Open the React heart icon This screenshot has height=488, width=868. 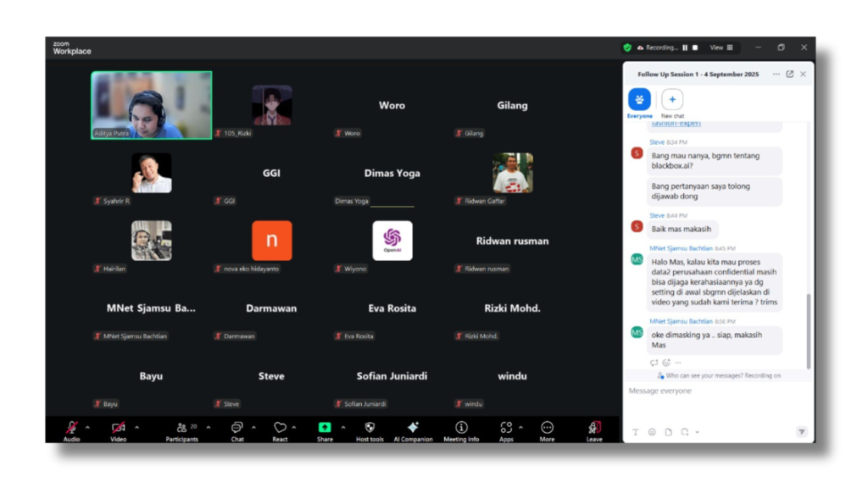tap(280, 428)
